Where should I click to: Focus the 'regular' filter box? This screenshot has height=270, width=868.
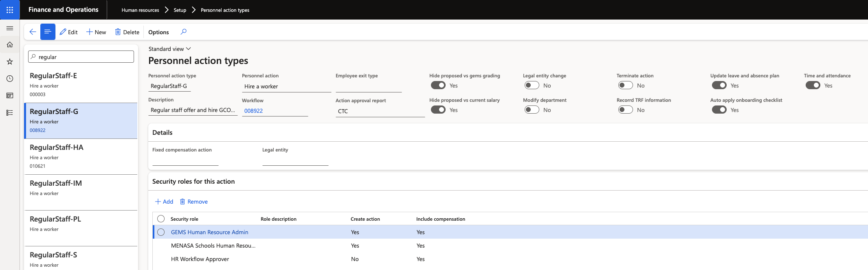coord(81,57)
